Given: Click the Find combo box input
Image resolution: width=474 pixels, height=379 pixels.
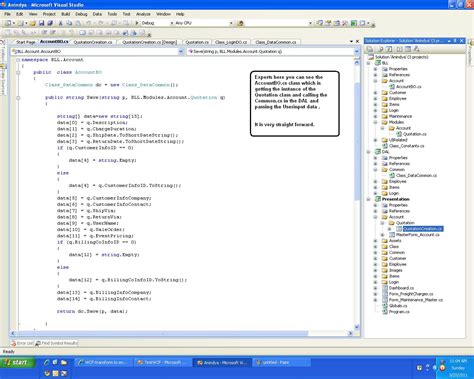Looking at the screenshot, I should [x=277, y=23].
